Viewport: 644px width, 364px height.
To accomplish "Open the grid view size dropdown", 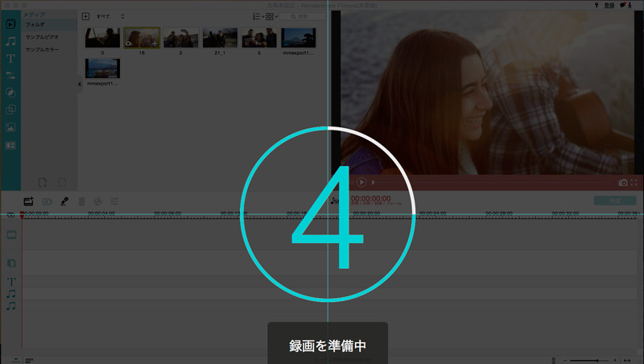I will [x=271, y=16].
